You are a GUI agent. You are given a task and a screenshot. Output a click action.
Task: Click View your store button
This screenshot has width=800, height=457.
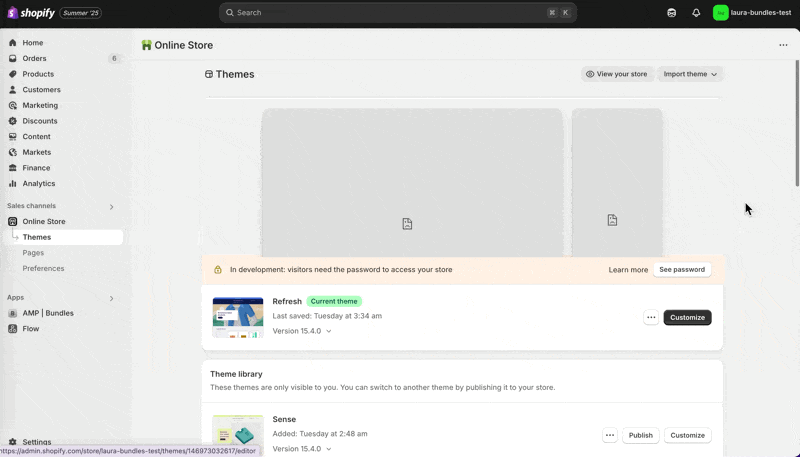click(x=617, y=74)
